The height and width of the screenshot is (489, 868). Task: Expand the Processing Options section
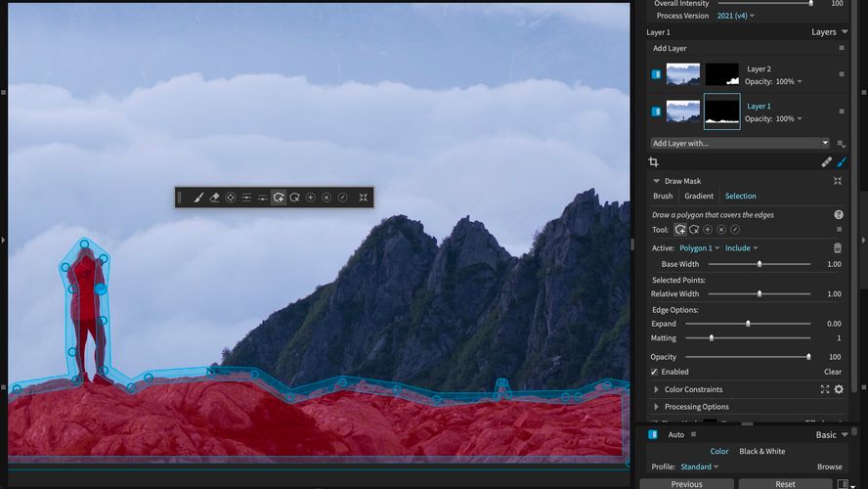(656, 407)
